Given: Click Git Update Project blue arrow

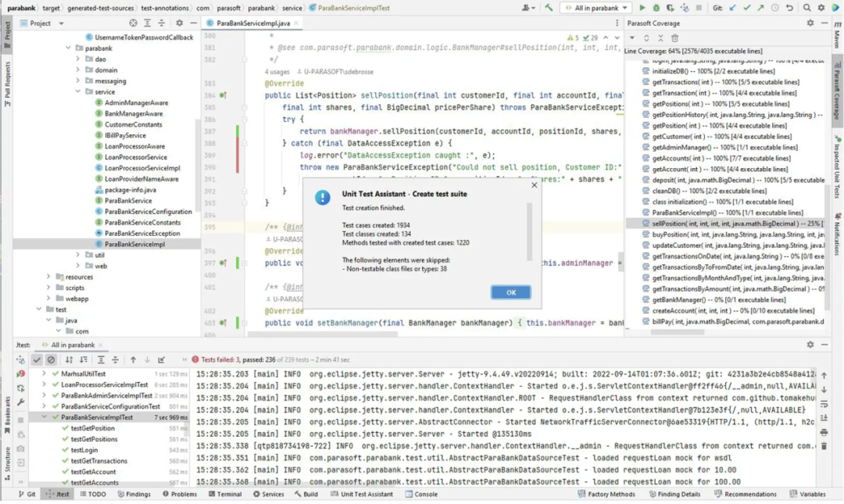Looking at the screenshot, I should 732,8.
